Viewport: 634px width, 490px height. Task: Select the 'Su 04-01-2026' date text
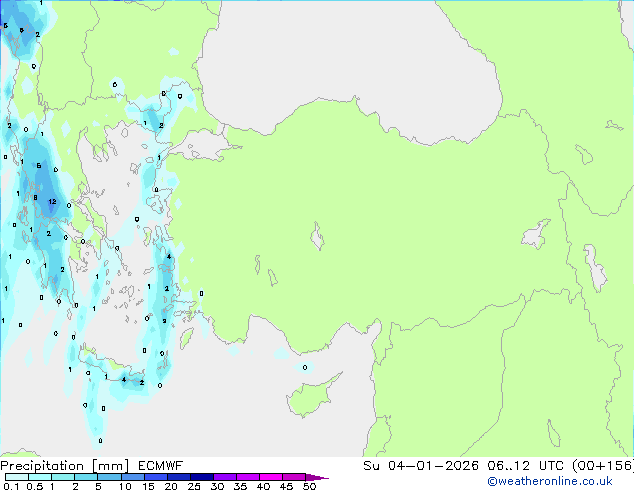[421, 466]
